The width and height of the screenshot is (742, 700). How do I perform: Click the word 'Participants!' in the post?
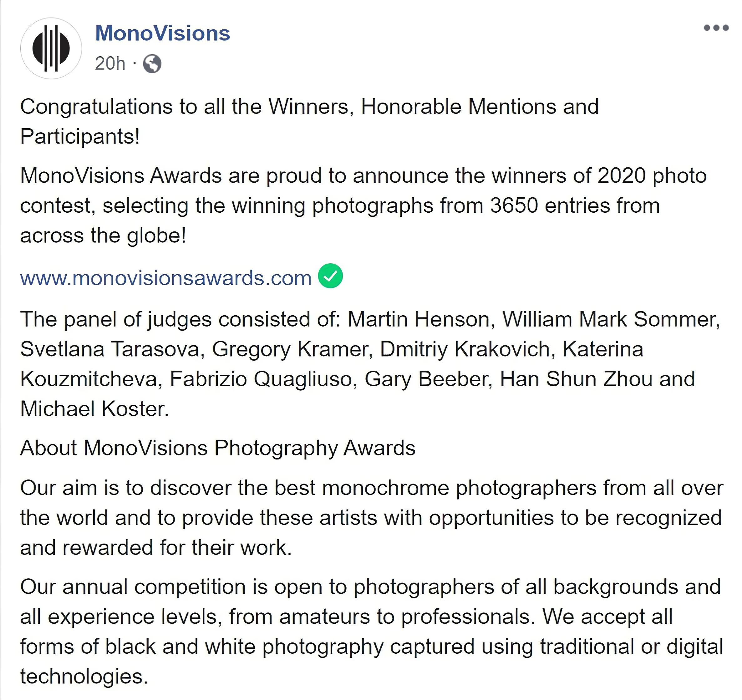[80, 137]
